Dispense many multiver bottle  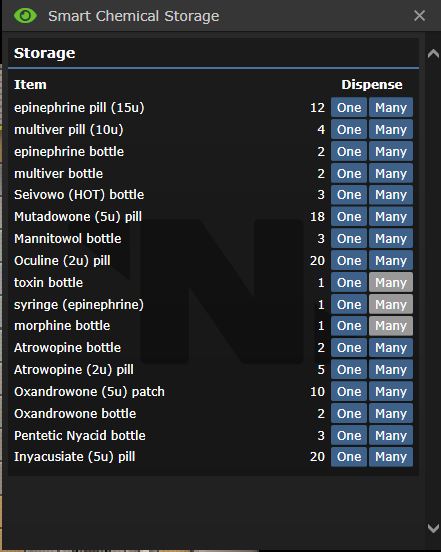pos(391,173)
